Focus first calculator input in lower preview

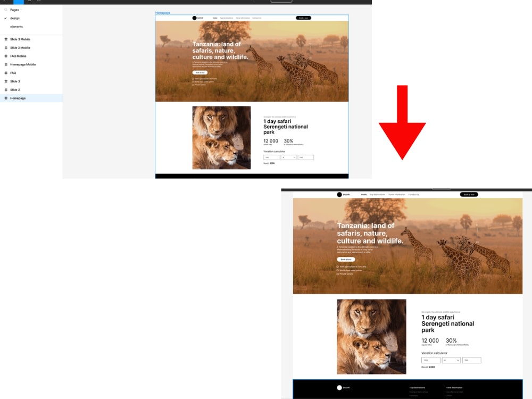431,360
